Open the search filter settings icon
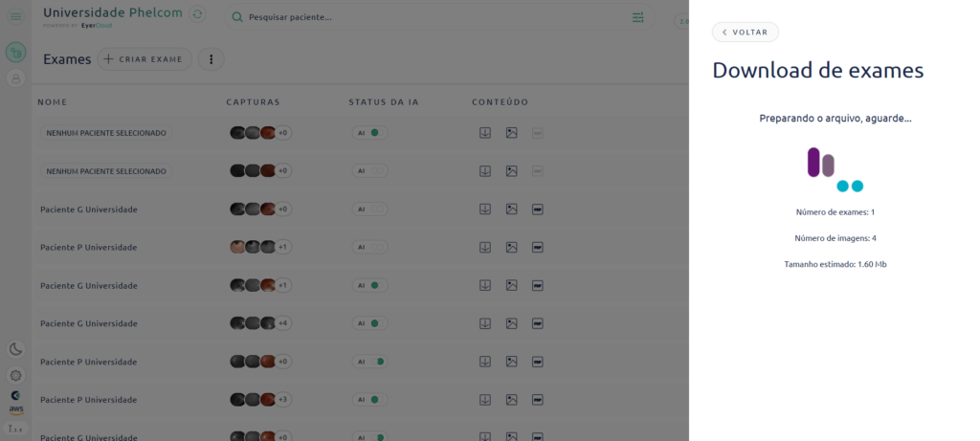 (x=637, y=17)
